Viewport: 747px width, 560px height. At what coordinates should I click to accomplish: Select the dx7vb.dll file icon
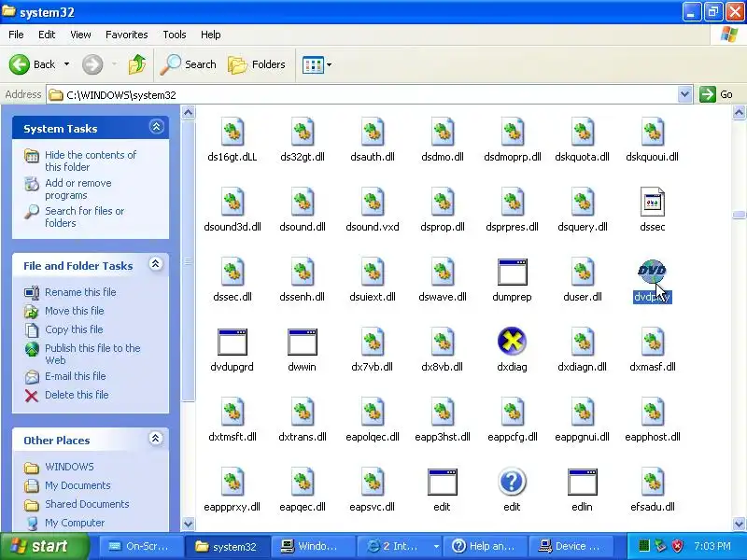373,342
